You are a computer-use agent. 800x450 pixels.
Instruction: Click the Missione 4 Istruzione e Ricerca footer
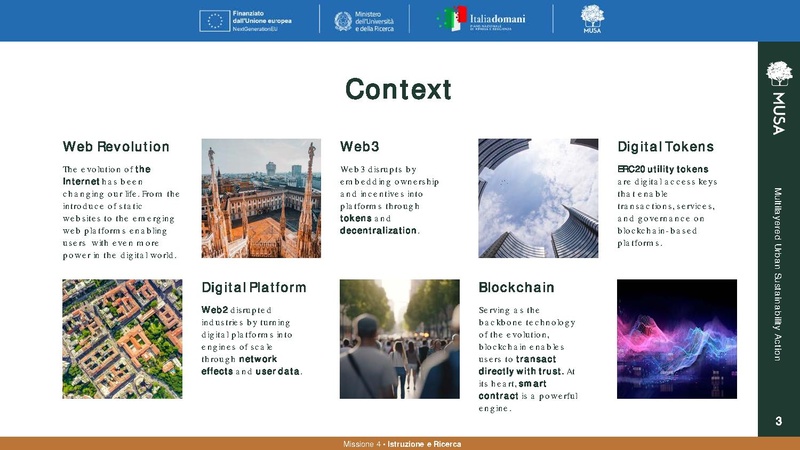[402, 443]
